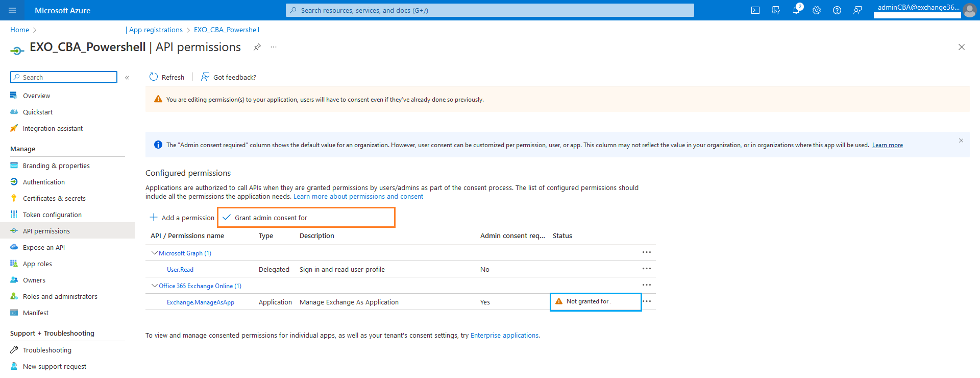
Task: Dismiss the admin consent info banner
Action: coord(961,140)
